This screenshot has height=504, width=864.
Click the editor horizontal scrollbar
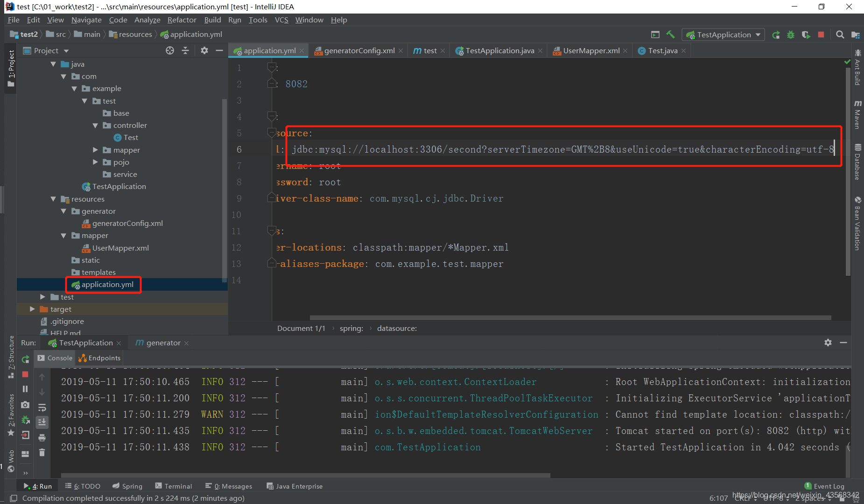570,318
